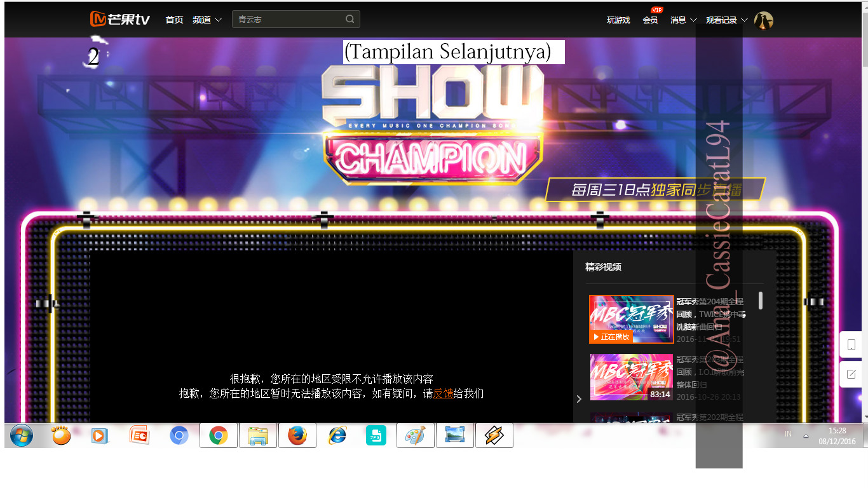Open Windows Explorer from taskbar

pos(258,435)
